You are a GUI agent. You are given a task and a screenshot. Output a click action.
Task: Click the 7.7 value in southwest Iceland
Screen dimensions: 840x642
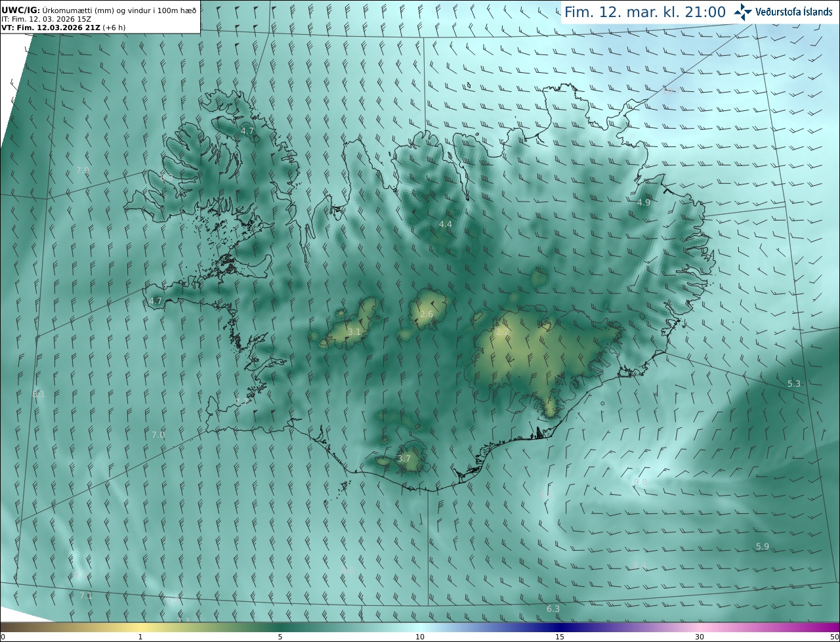243,402
